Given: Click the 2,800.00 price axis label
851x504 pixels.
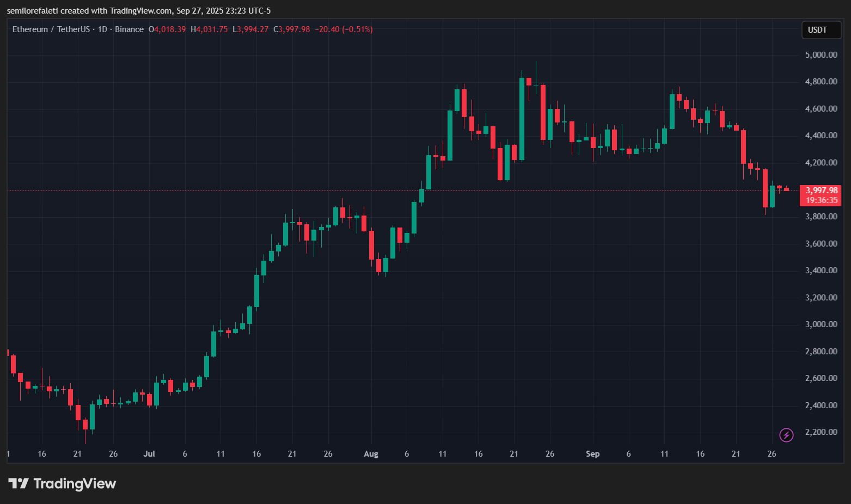Looking at the screenshot, I should coord(821,352).
